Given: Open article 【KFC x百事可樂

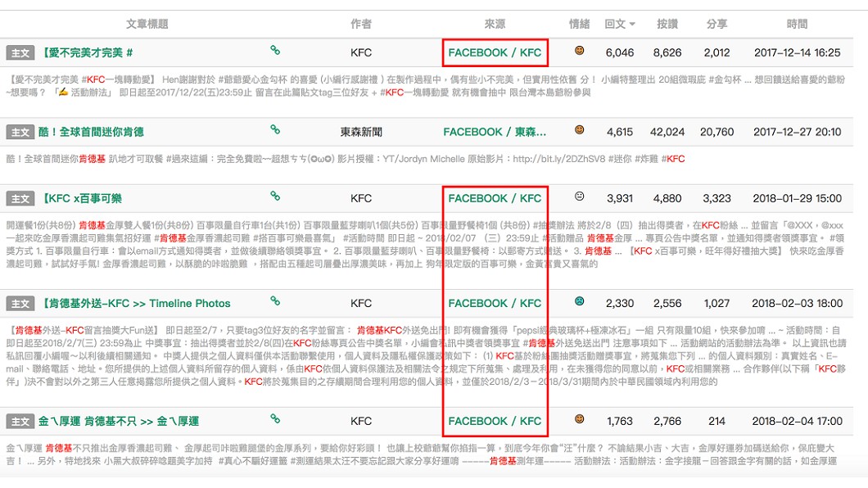Looking at the screenshot, I should pos(82,199).
